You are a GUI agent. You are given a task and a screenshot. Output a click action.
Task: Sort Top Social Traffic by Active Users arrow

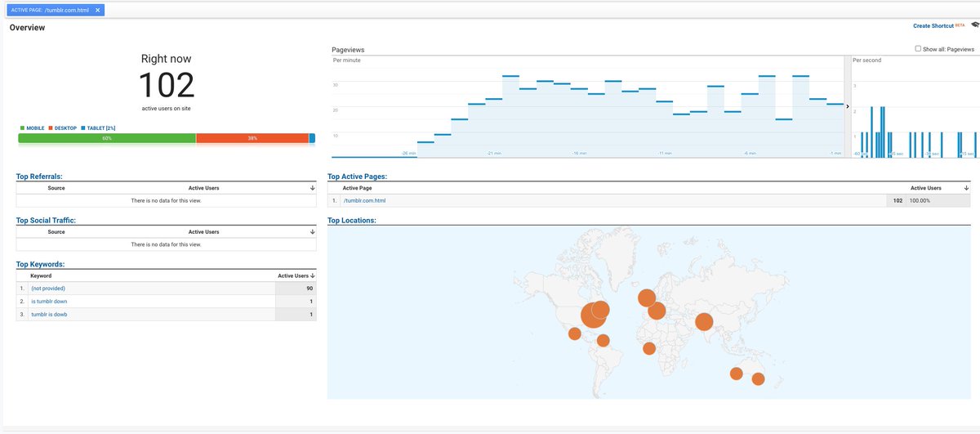click(x=312, y=232)
